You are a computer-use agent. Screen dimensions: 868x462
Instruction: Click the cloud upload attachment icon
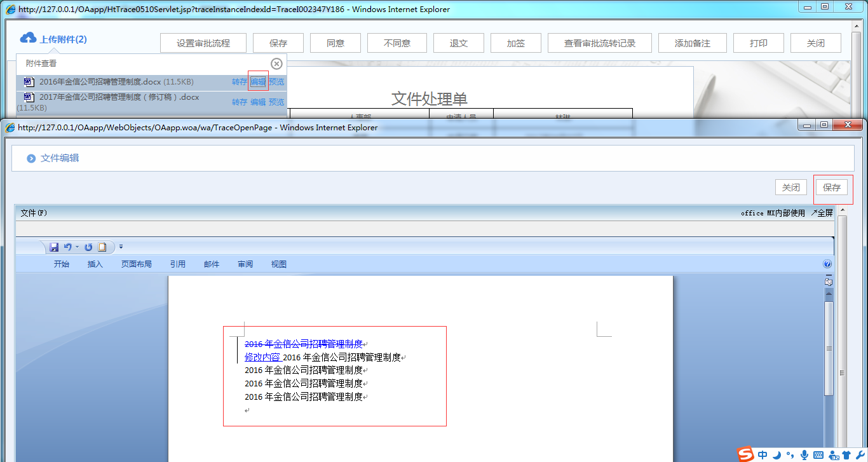(x=28, y=38)
